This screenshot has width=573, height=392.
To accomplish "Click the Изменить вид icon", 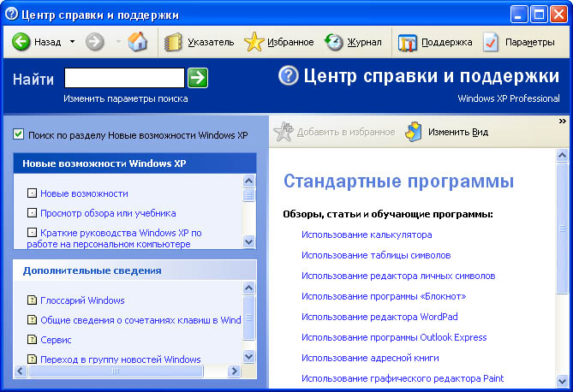I will pyautogui.click(x=414, y=132).
